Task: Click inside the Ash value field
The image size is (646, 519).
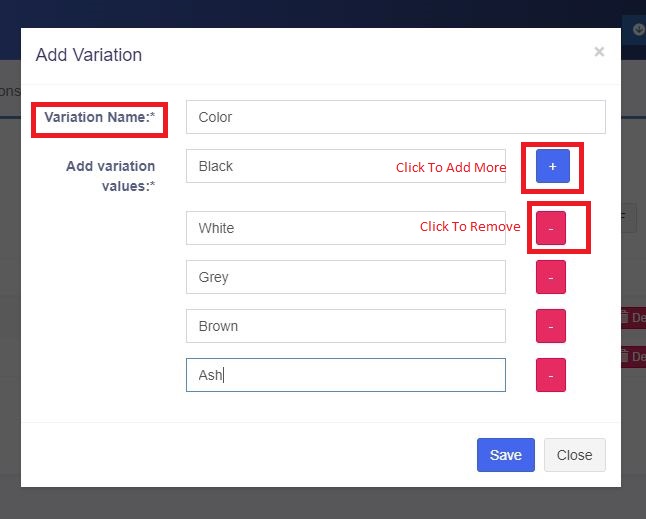Action: point(346,375)
